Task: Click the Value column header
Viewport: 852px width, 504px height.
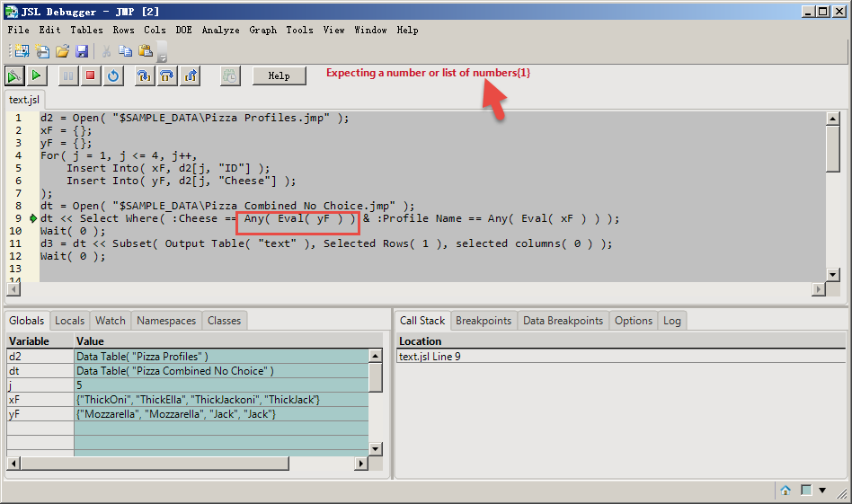Action: 228,341
